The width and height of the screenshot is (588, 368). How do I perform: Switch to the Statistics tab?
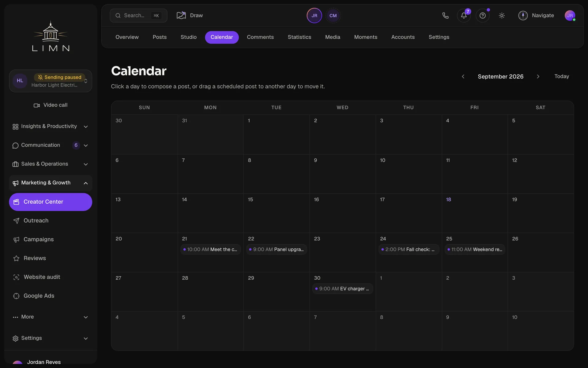pyautogui.click(x=299, y=37)
